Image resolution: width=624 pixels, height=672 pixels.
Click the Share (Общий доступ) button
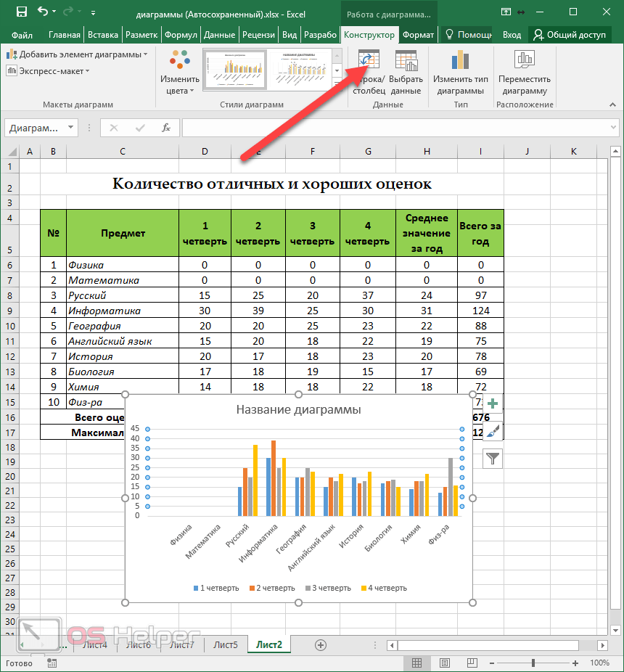(x=570, y=35)
